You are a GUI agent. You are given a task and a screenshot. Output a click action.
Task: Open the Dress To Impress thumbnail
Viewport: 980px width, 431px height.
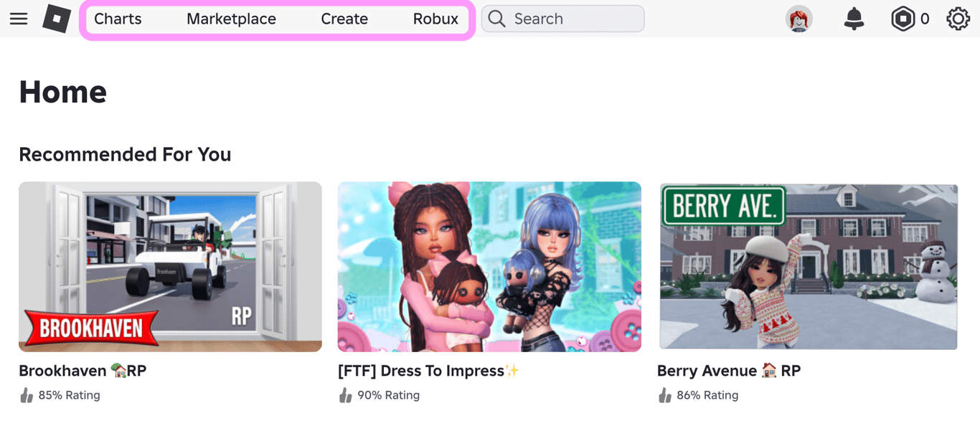tap(489, 266)
